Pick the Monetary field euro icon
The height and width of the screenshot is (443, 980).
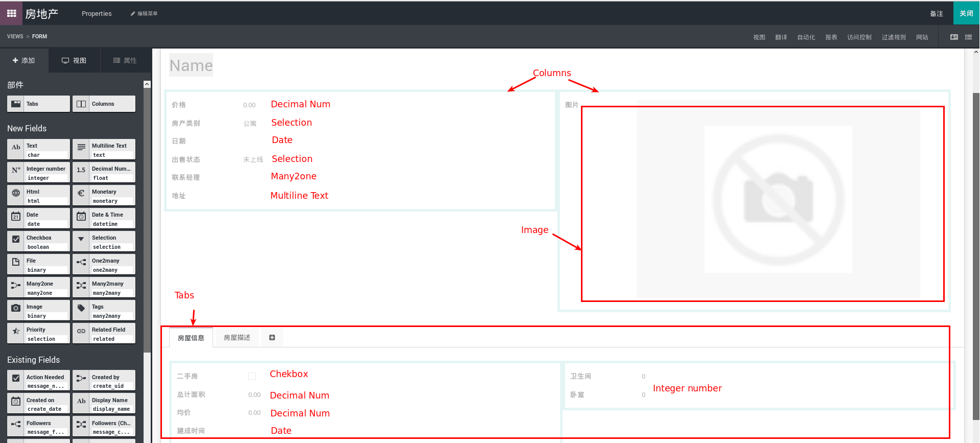[x=81, y=194]
